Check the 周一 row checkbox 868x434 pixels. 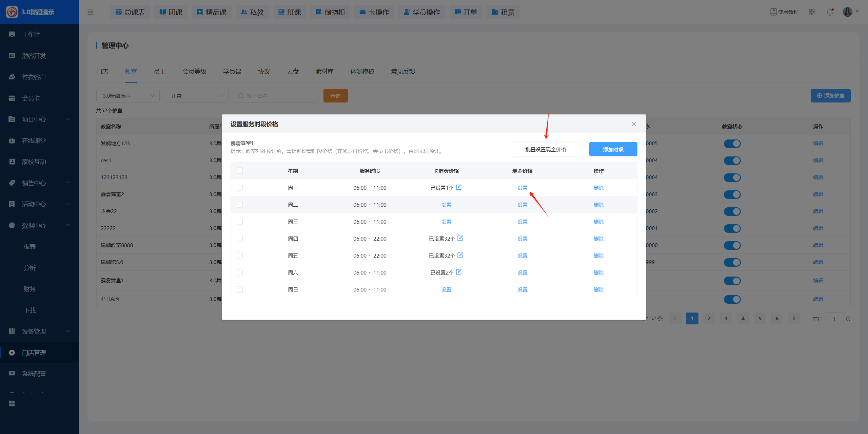[240, 188]
